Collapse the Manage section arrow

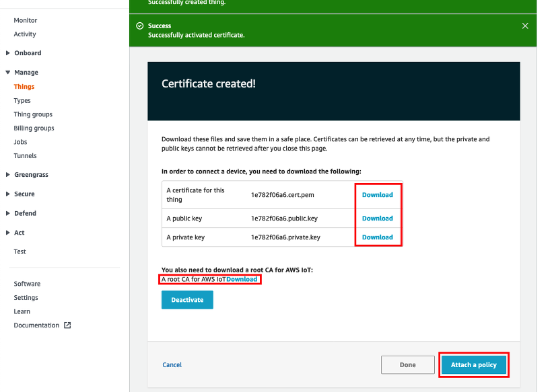pos(8,73)
